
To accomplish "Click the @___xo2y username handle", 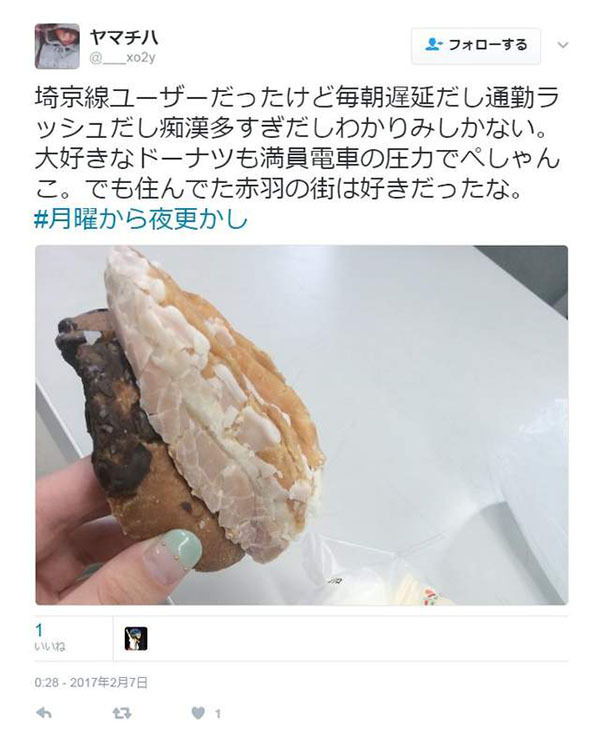I will point(122,58).
